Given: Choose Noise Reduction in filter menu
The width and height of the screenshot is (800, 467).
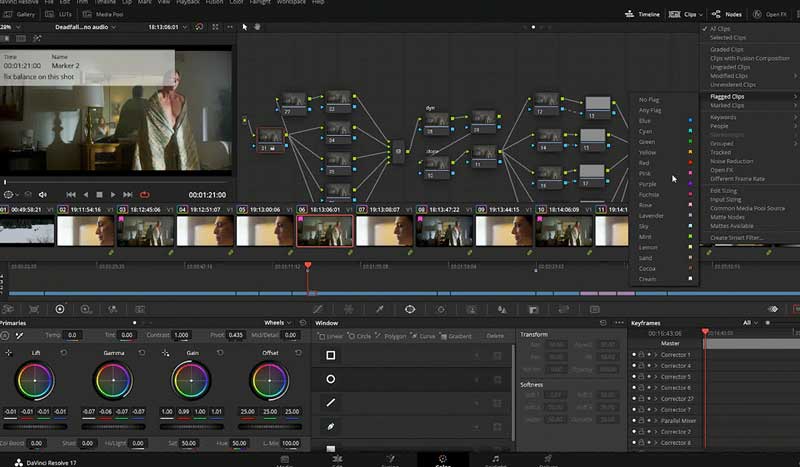Looking at the screenshot, I should (732, 161).
